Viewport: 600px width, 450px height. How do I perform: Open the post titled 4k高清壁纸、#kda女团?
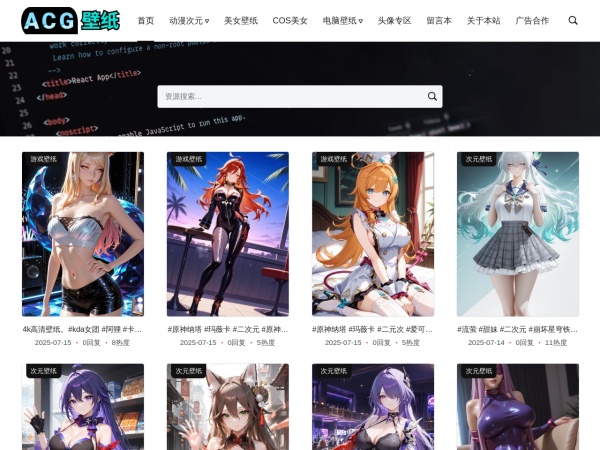[83, 329]
